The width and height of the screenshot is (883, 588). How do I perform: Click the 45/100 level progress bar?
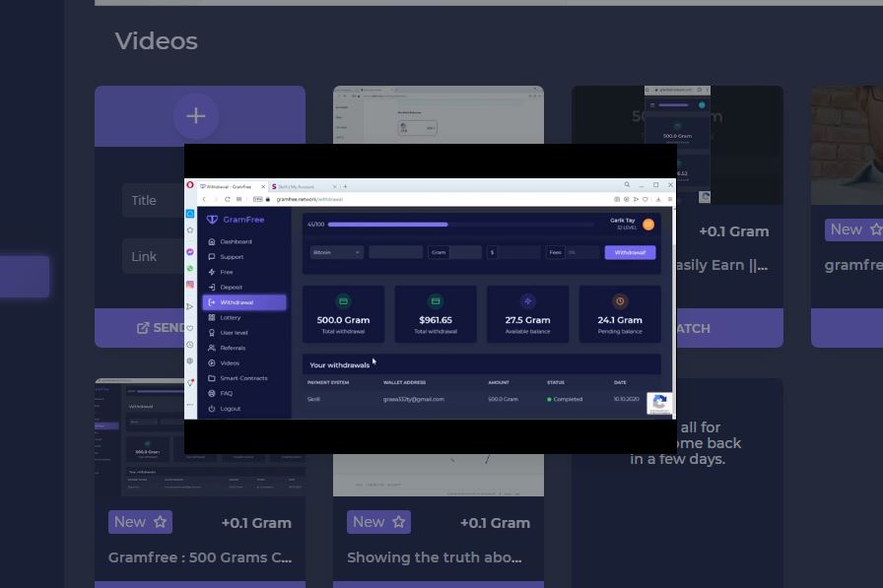(460, 225)
